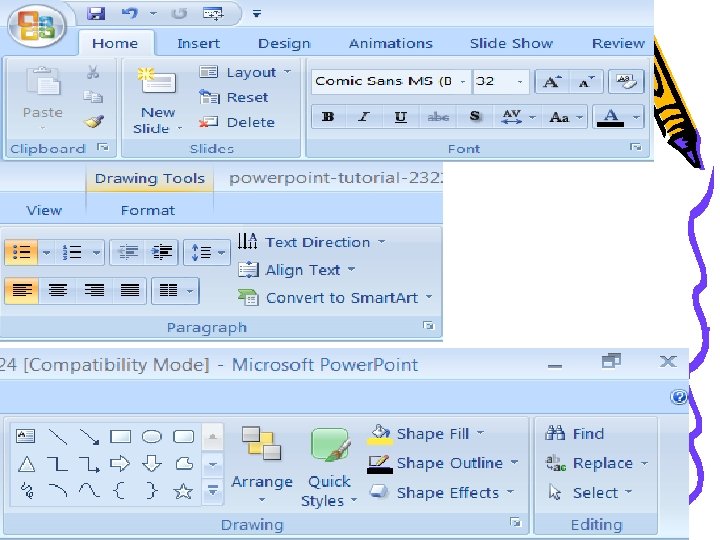This screenshot has height=540, width=720.
Task: Expand the font name combo box
Action: click(x=463, y=82)
